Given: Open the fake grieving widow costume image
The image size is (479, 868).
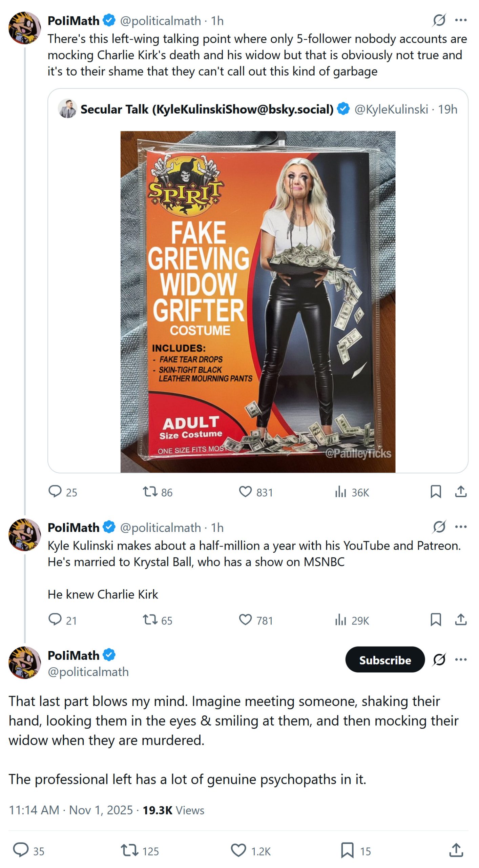Looking at the screenshot, I should coord(258,302).
